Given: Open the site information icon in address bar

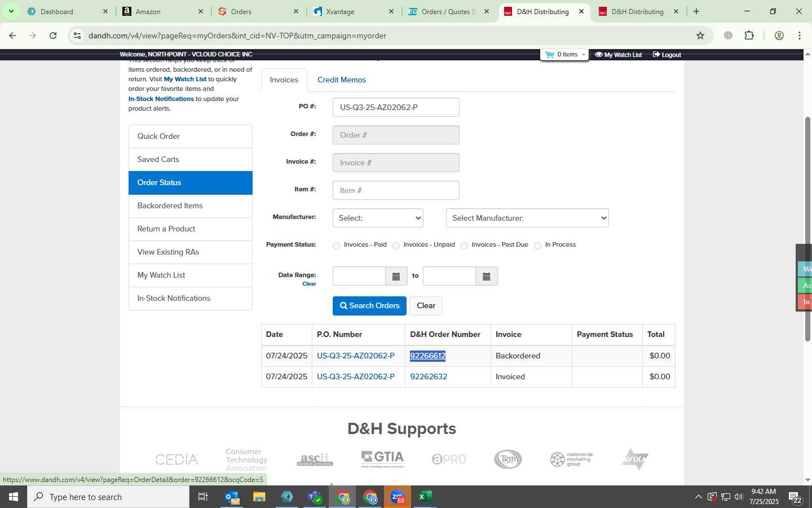Looking at the screenshot, I should click(x=77, y=36).
